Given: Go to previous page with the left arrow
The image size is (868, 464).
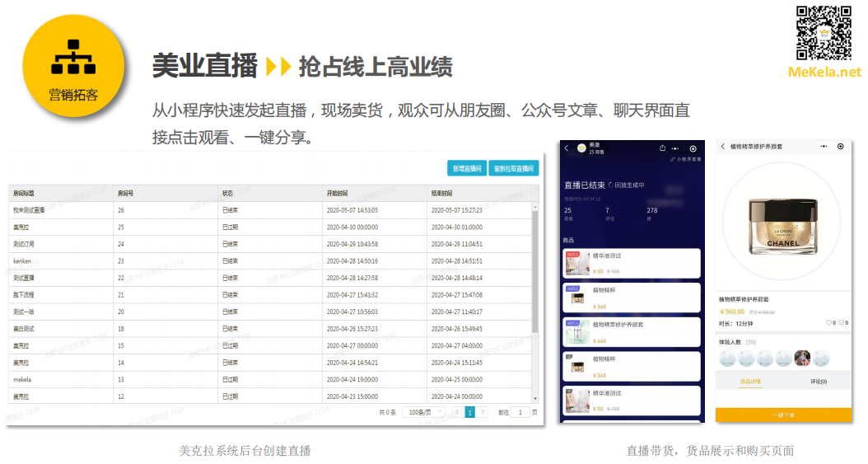Looking at the screenshot, I should (457, 413).
